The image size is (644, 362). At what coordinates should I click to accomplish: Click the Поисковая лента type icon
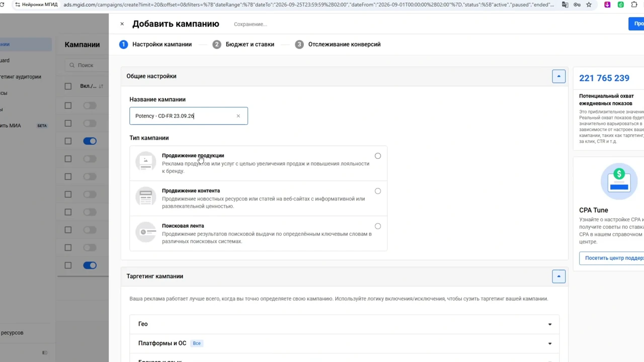click(x=145, y=232)
